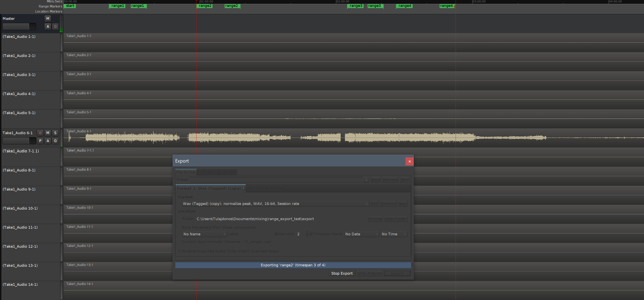644x300 pixels.
Task: Solo the Take1_Audio 6-1 track
Action: pyautogui.click(x=55, y=133)
